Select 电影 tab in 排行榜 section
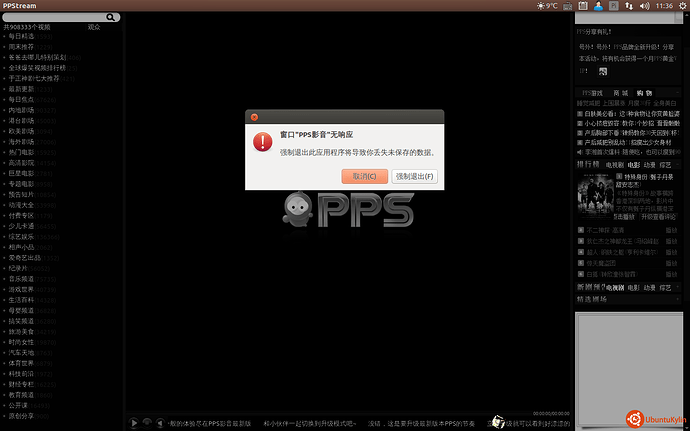 coord(634,165)
